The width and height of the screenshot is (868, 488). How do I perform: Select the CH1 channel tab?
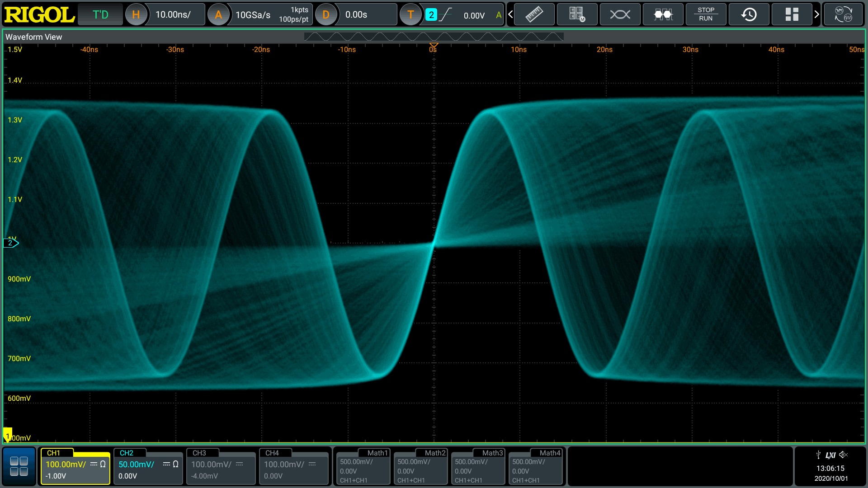75,468
